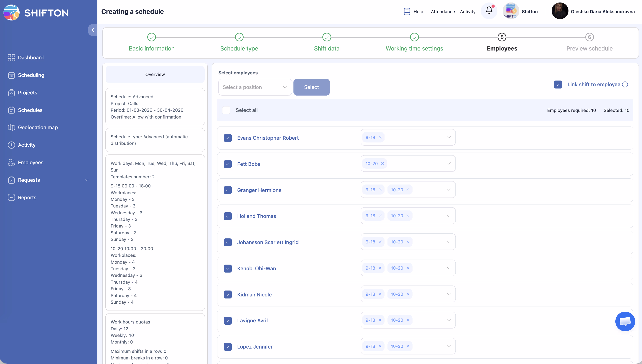Uncheck Granger Hermione employee checkbox
642x364 pixels.
click(228, 190)
